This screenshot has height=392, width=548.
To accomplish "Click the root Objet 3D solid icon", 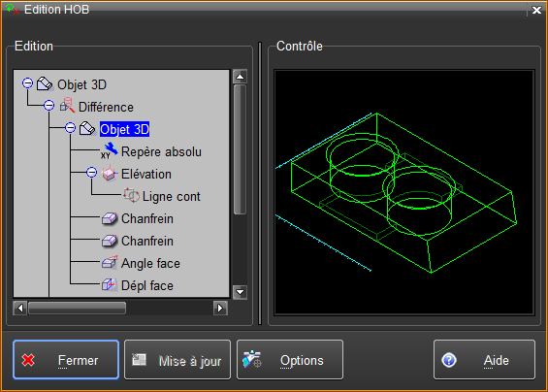I will click(x=45, y=83).
